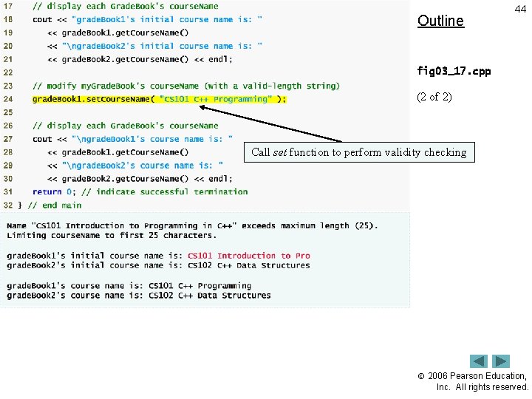Click '} // end main' on line 32
Image resolution: width=532 pixels, height=399 pixels.
coord(50,205)
